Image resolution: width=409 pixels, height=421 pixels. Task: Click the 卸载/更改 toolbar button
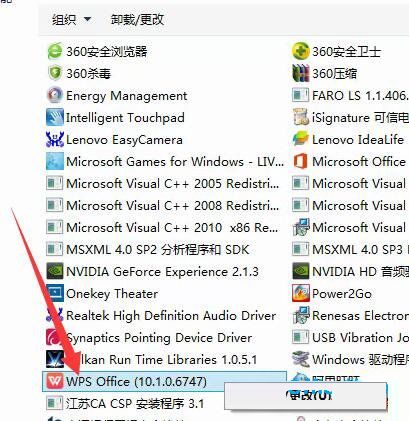pyautogui.click(x=137, y=20)
